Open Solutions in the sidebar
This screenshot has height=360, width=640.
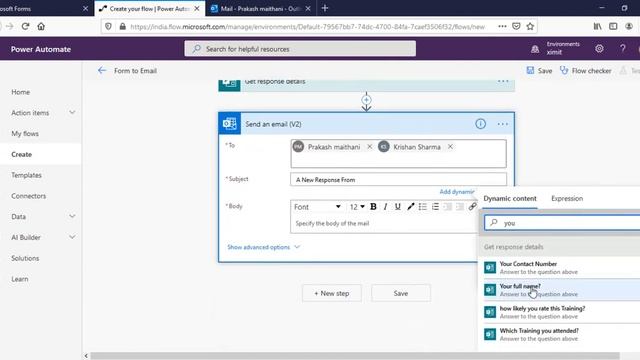point(25,258)
